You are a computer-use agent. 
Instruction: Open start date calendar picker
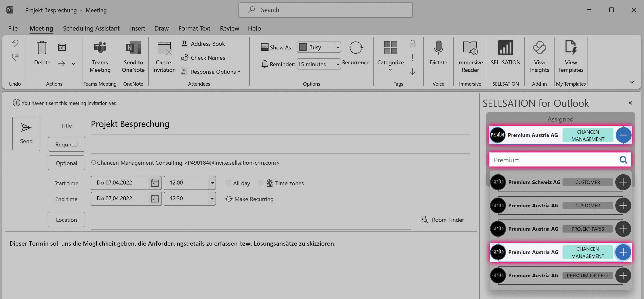pos(155,183)
